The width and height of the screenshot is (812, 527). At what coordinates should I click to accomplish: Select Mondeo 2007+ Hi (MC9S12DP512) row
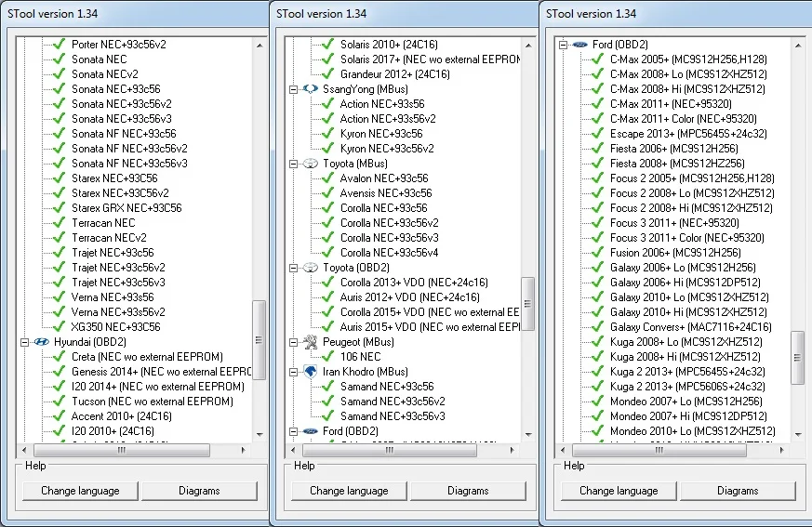click(688, 416)
